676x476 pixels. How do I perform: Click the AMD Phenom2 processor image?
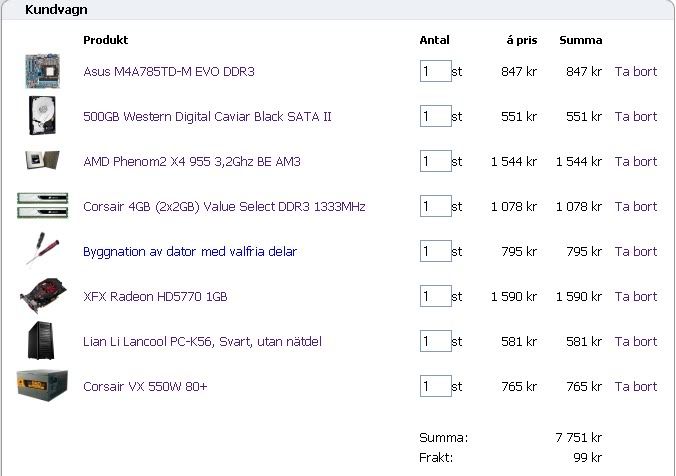(x=42, y=161)
